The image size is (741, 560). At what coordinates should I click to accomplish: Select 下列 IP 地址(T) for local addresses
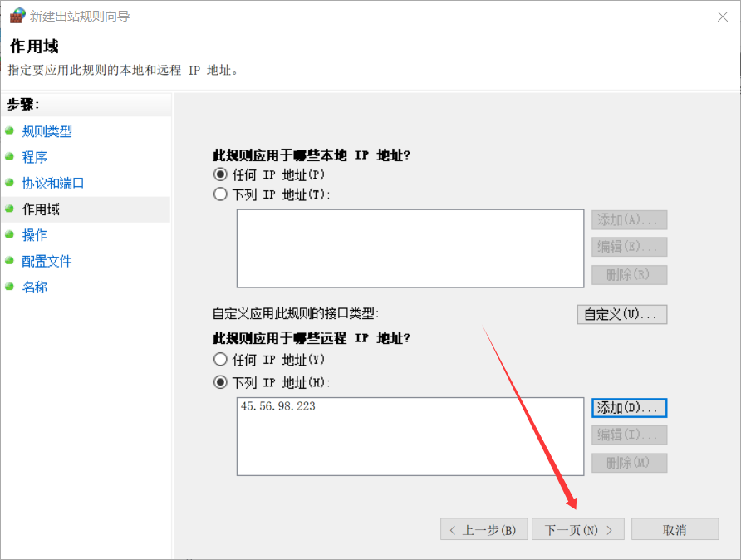pos(220,194)
